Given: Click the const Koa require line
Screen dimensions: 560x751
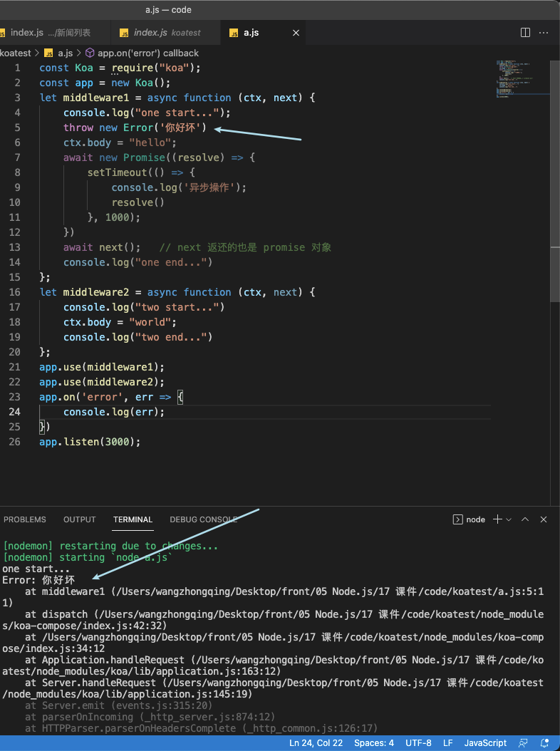Looking at the screenshot, I should click(x=120, y=68).
